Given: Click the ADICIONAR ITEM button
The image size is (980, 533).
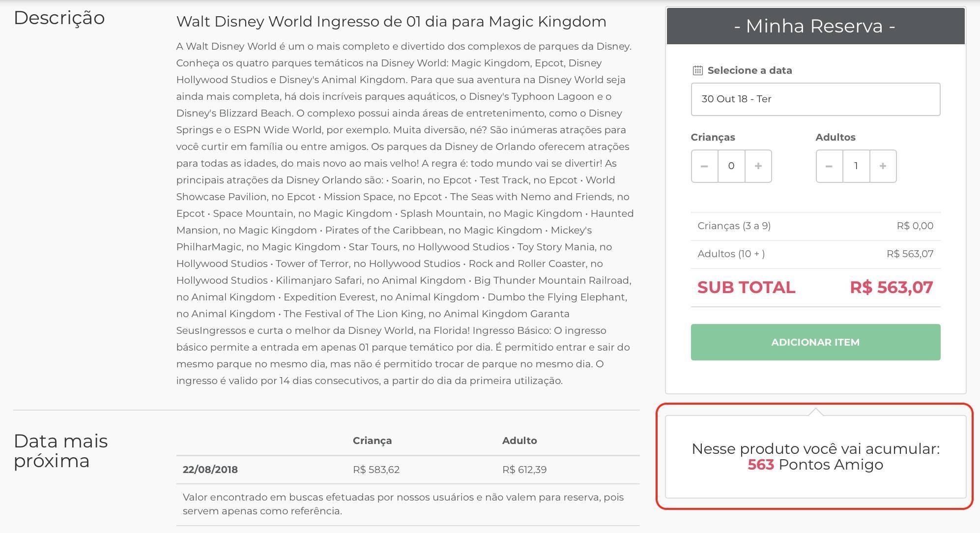Looking at the screenshot, I should coord(815,342).
